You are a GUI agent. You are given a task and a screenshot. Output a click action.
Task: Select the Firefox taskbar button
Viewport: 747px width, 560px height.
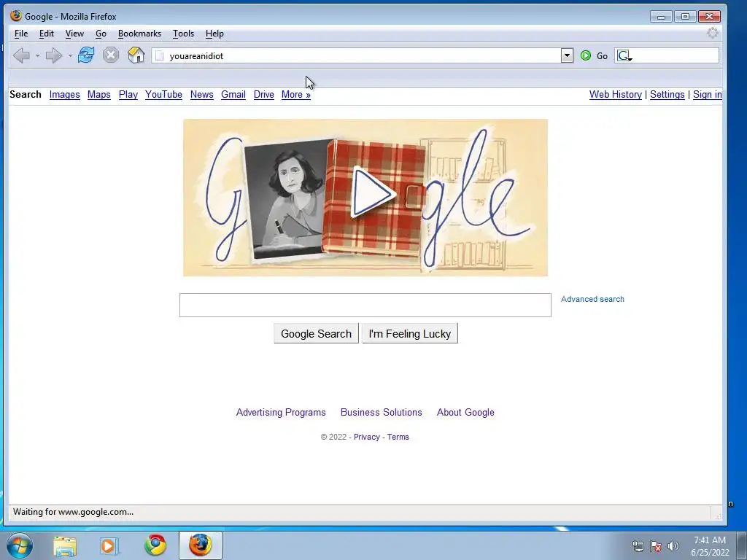201,545
